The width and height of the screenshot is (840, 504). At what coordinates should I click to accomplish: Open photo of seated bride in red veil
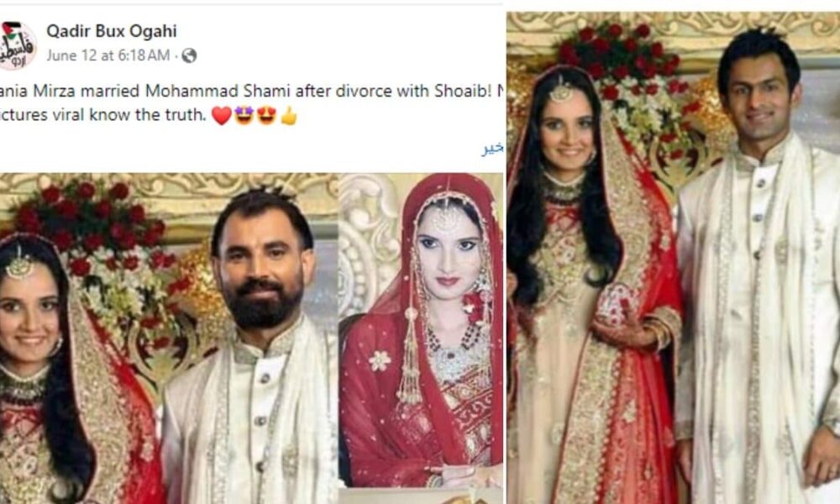point(422,330)
